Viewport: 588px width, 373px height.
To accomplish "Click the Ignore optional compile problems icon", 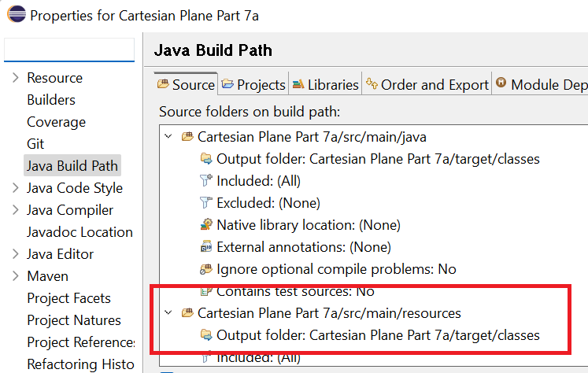I will [206, 269].
